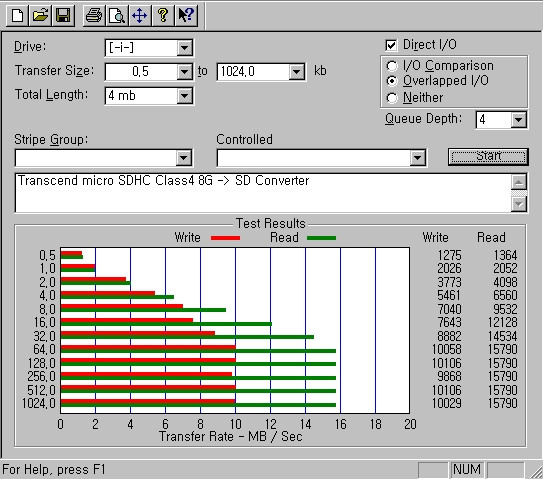
Task: Click inside the Transcend description text box
Action: point(263,193)
